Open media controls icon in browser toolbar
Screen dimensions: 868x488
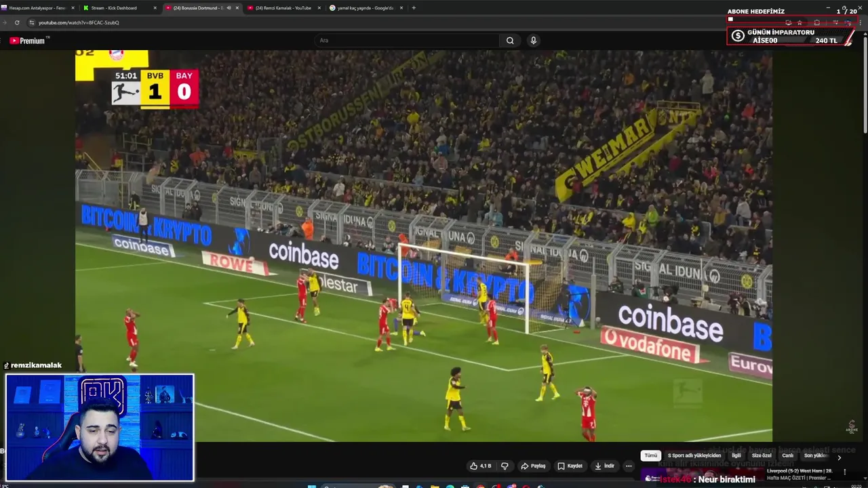pos(835,22)
